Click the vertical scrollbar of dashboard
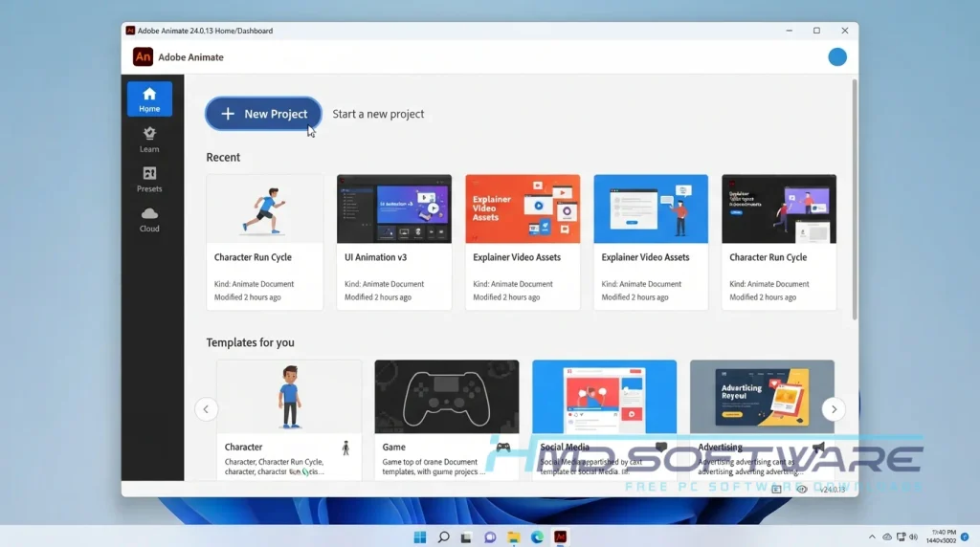The height and width of the screenshot is (547, 980). click(855, 200)
